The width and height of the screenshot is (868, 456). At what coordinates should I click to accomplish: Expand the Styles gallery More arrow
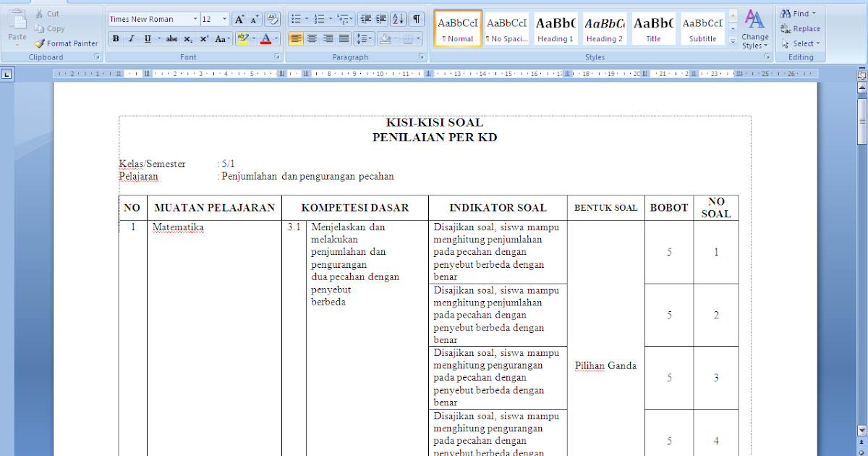(x=733, y=42)
